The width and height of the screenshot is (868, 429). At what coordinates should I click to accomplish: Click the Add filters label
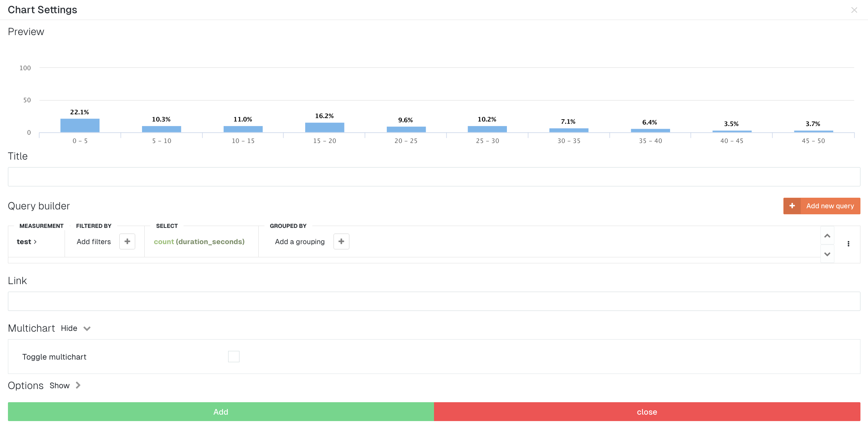[x=94, y=242]
